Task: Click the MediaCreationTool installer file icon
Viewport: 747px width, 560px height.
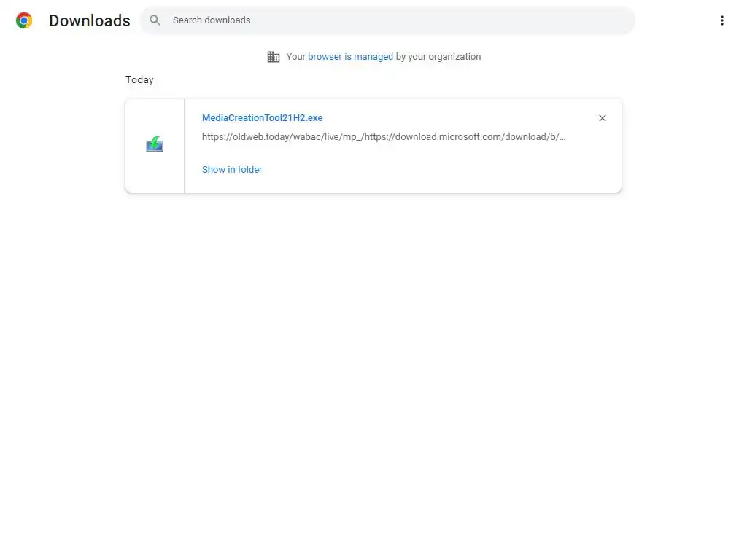Action: [155, 144]
